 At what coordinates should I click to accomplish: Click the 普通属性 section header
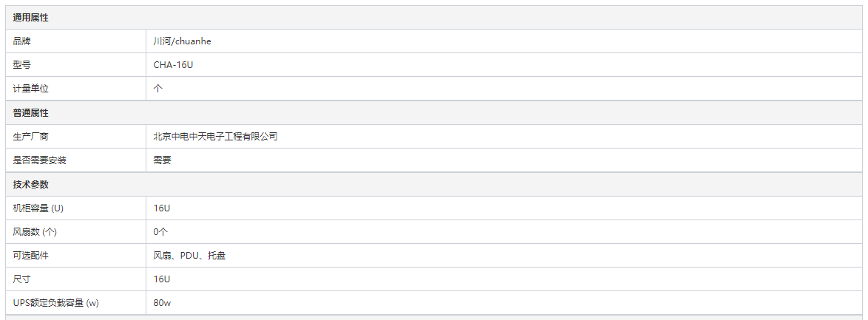pyautogui.click(x=433, y=113)
